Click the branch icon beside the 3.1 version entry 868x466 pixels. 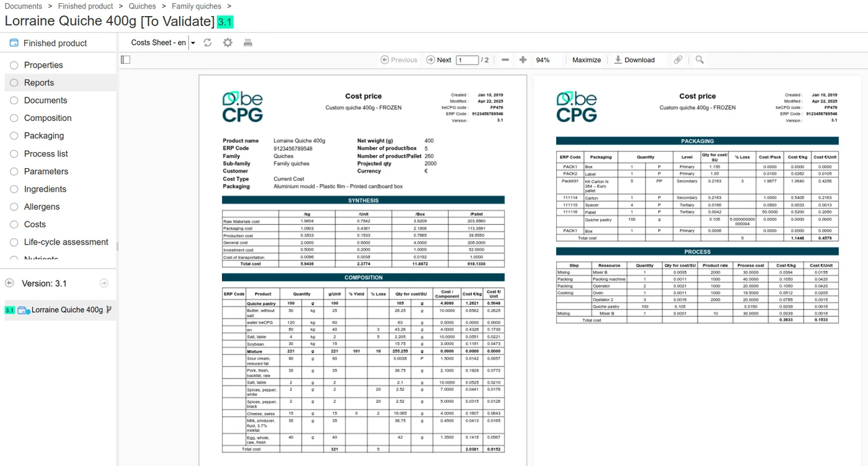click(x=110, y=310)
